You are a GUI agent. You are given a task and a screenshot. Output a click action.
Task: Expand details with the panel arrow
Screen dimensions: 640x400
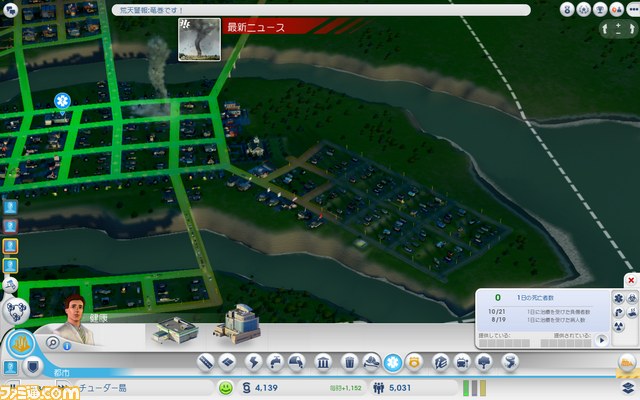click(x=602, y=339)
